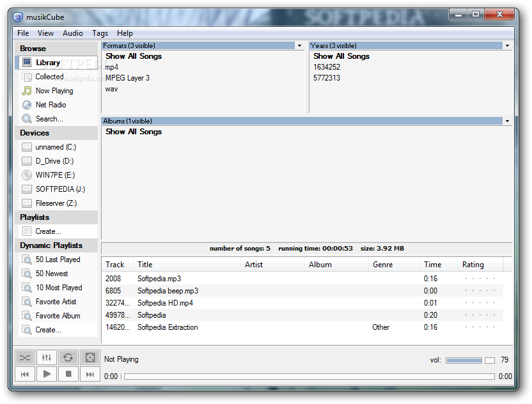Image resolution: width=532 pixels, height=404 pixels.
Task: Select Library in Browse sidebar
Action: (x=56, y=63)
